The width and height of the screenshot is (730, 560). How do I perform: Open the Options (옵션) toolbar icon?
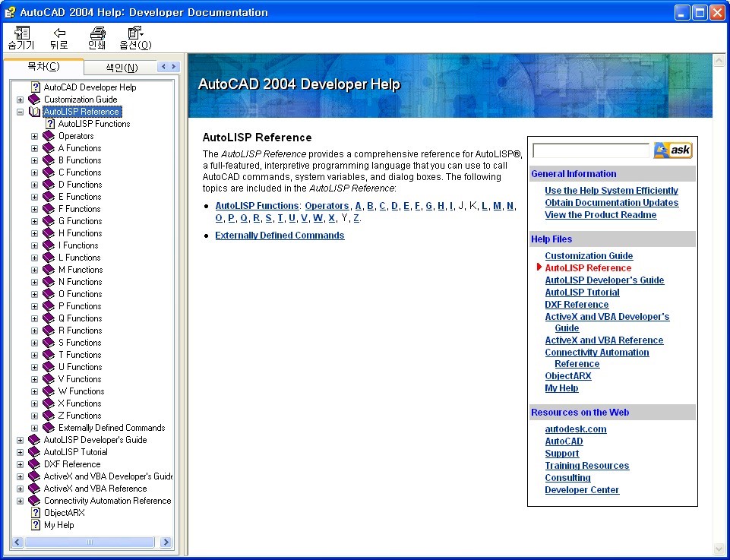(x=135, y=33)
